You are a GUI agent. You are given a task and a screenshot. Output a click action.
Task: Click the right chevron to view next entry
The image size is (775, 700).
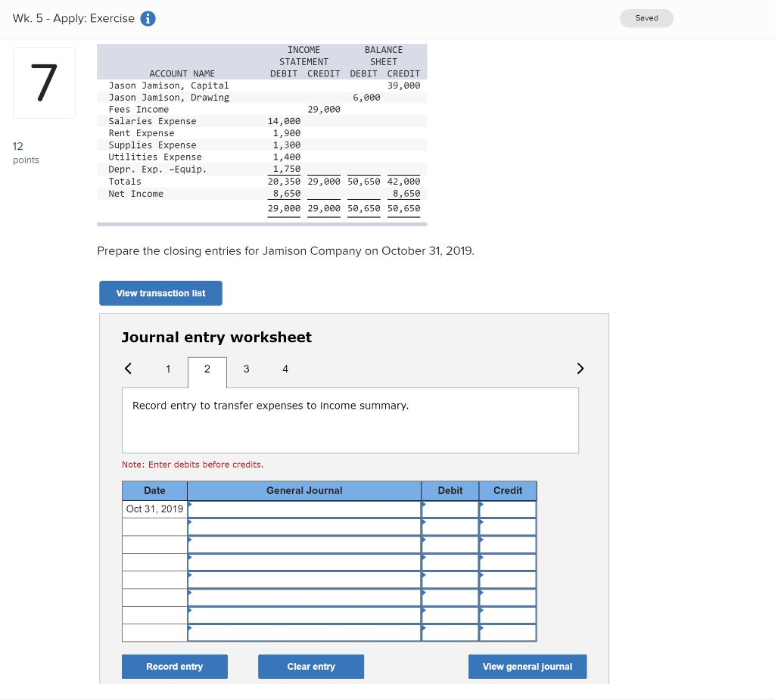(x=580, y=369)
